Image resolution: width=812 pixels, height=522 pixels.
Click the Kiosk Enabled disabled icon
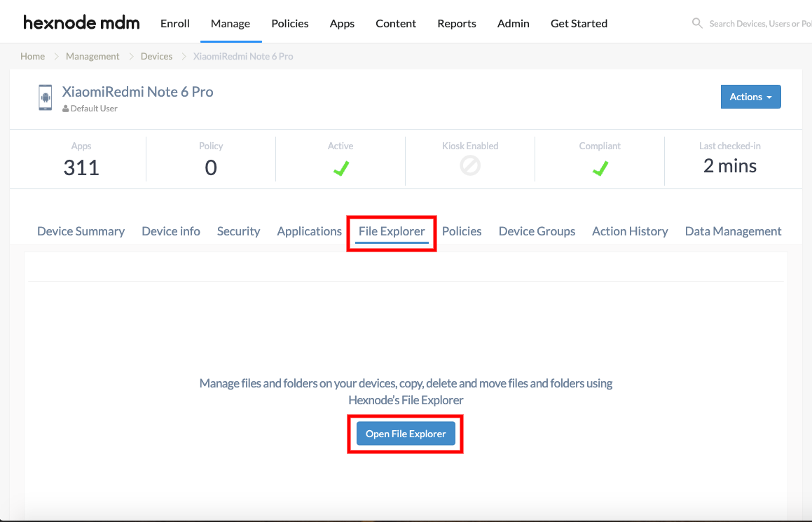tap(470, 166)
